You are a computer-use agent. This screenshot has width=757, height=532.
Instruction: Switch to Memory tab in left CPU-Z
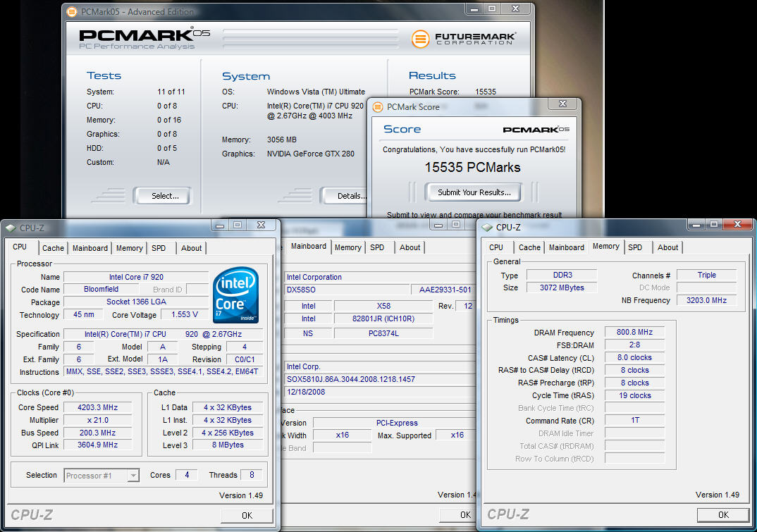[130, 248]
